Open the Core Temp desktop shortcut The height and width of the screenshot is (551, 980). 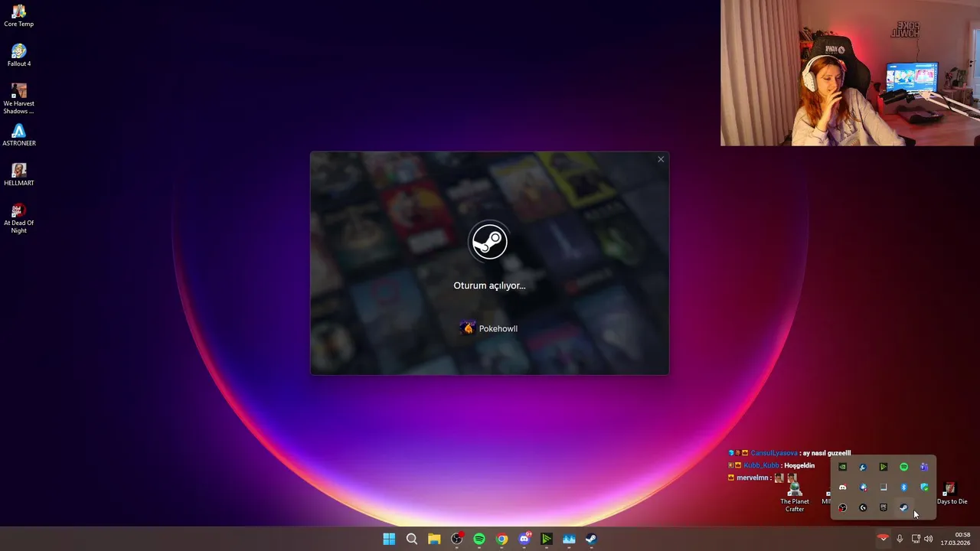19,16
